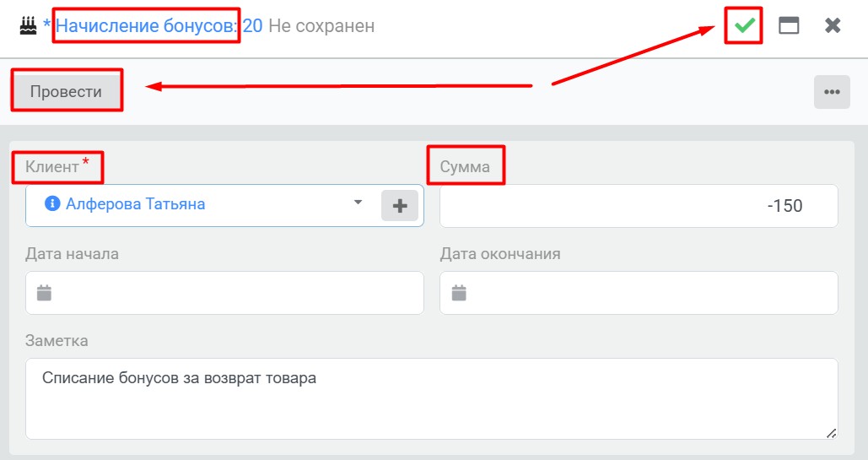
Task: Open calendar icon in Дата начала
Action: pyautogui.click(x=44, y=293)
